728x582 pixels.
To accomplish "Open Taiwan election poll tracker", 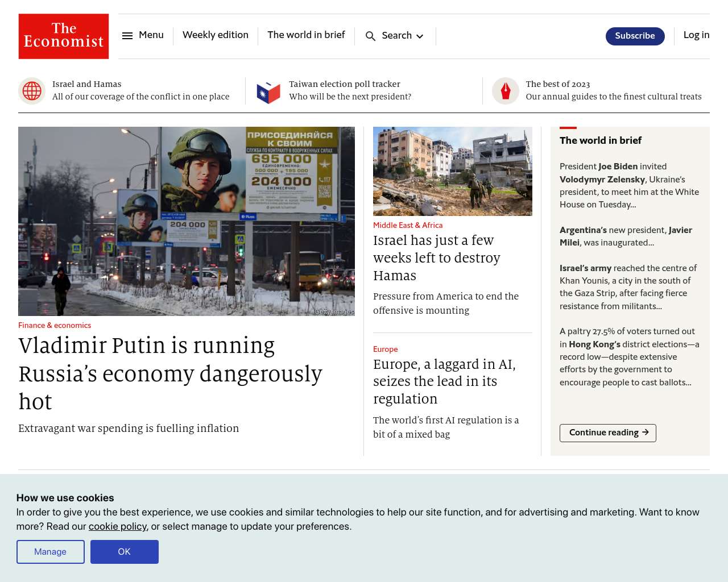I will click(x=345, y=84).
